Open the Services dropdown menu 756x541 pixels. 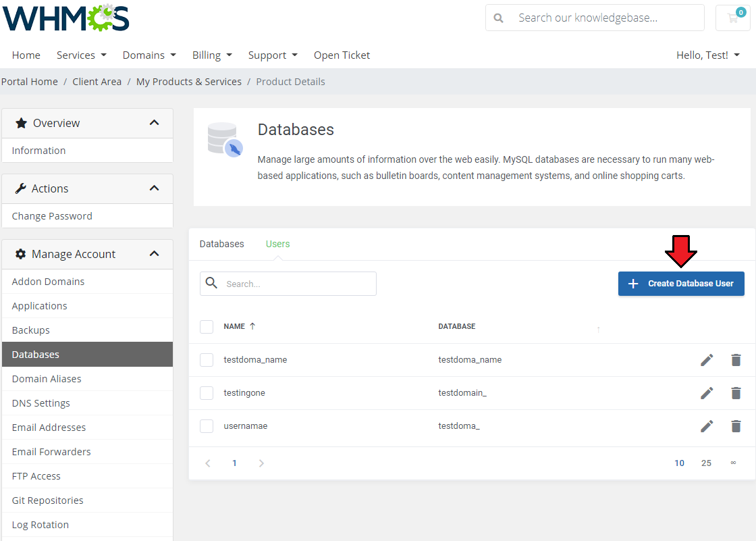pyautogui.click(x=82, y=55)
